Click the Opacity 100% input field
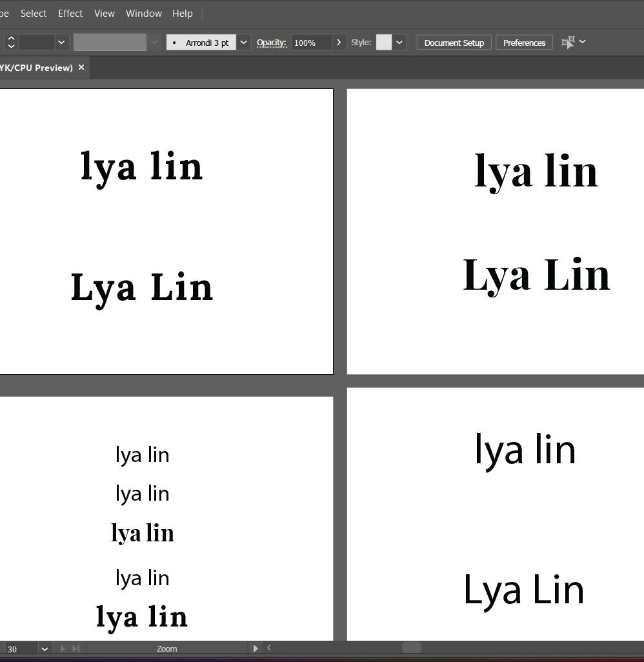The image size is (644, 662). pos(311,43)
